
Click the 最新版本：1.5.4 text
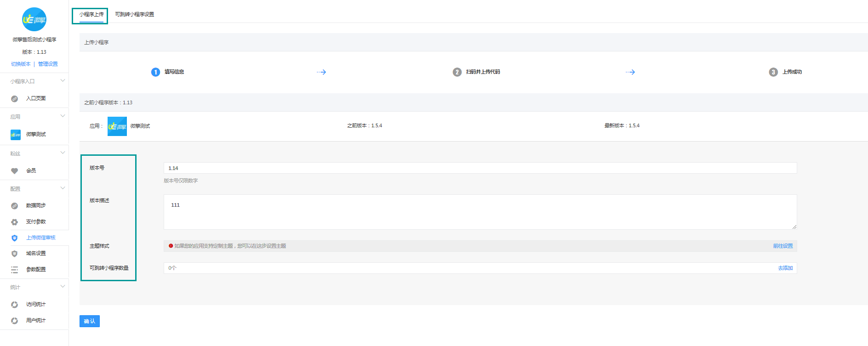(x=622, y=126)
